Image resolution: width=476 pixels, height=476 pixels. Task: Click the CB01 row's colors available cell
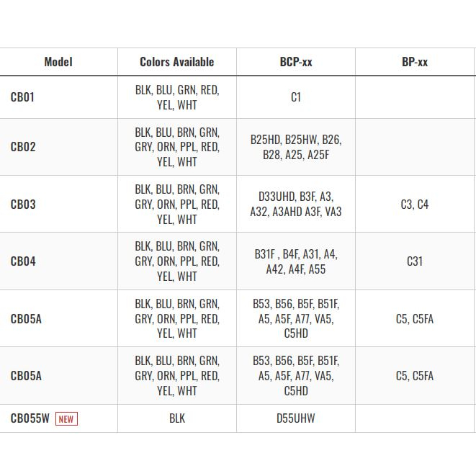pyautogui.click(x=177, y=97)
